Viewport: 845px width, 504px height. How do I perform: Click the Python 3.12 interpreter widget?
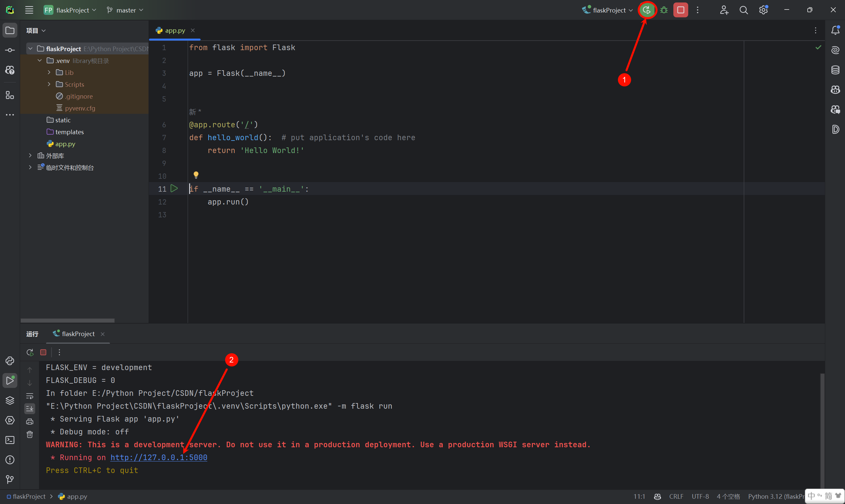coord(776,496)
